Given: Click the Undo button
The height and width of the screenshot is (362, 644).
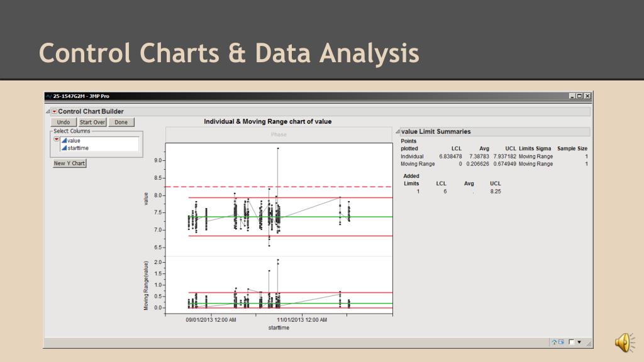Looking at the screenshot, I should [x=64, y=123].
